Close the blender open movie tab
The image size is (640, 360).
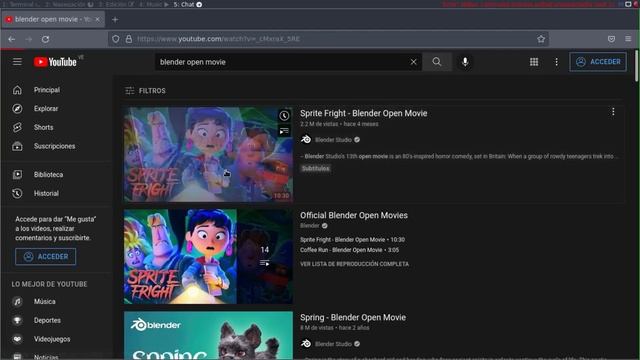[98, 19]
